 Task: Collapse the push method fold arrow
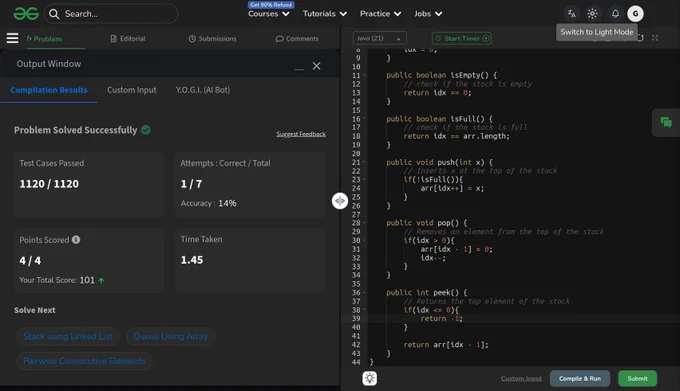pyautogui.click(x=364, y=162)
